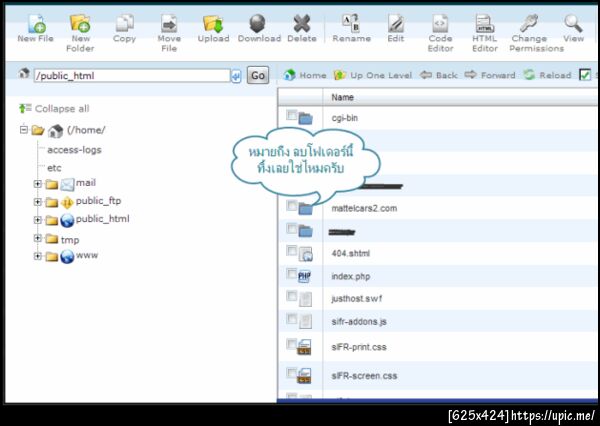The image size is (600, 426).
Task: Expand the public_ftp folder in the tree
Action: point(38,202)
